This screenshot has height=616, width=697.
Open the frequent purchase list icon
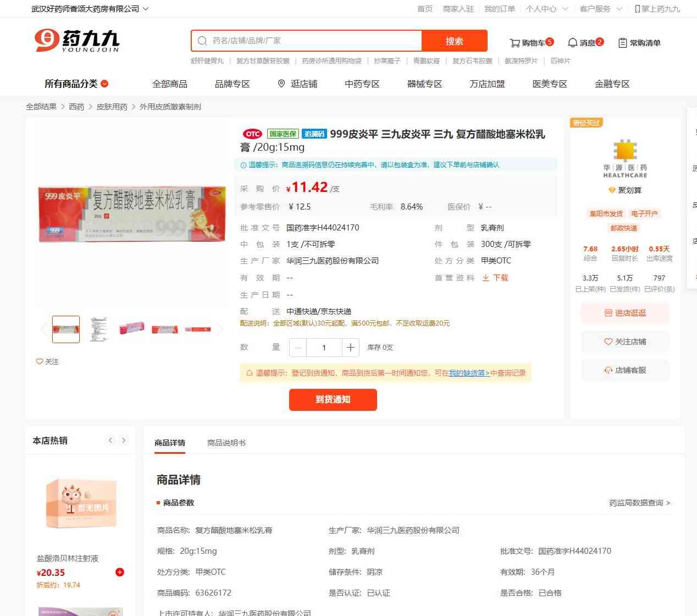tap(622, 43)
